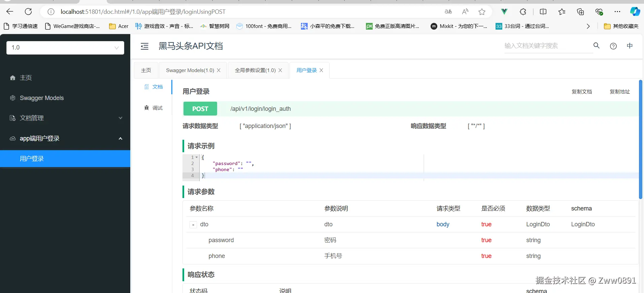
Task: Open browser extensions puzzle icon
Action: pos(523,12)
